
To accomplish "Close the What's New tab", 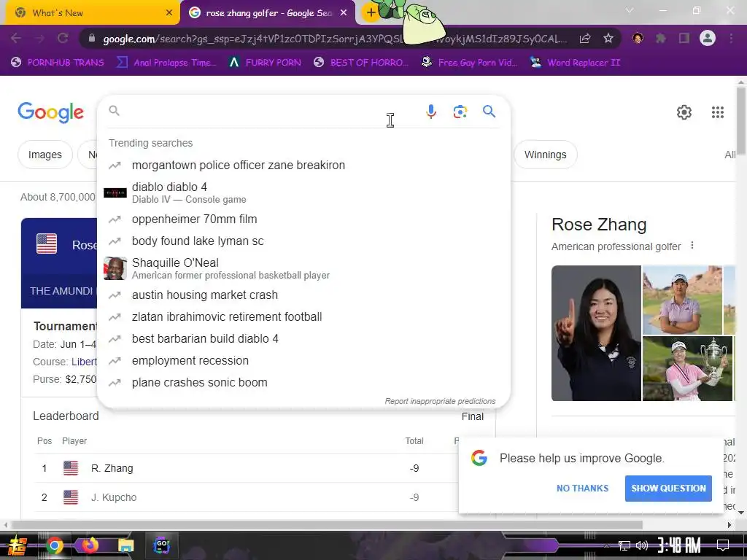I will [x=169, y=13].
